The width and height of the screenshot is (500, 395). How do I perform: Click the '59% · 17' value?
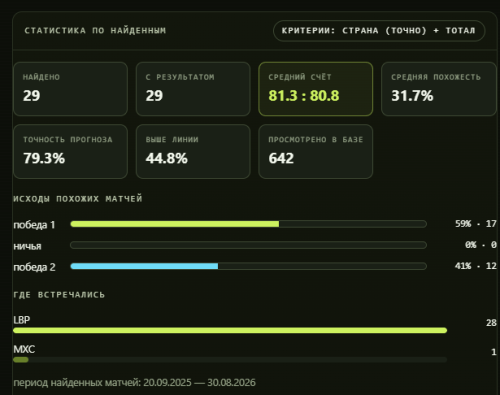476,224
